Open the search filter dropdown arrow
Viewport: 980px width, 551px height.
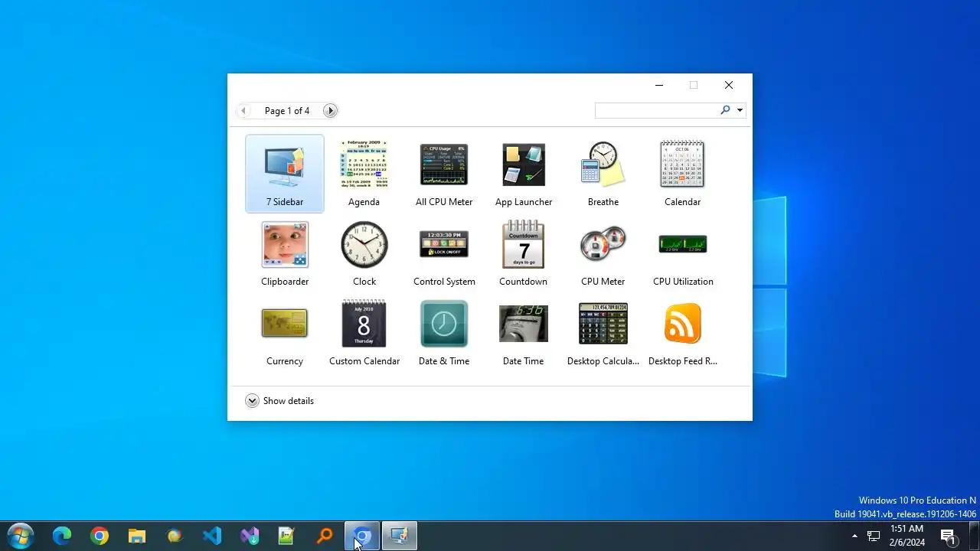click(740, 110)
